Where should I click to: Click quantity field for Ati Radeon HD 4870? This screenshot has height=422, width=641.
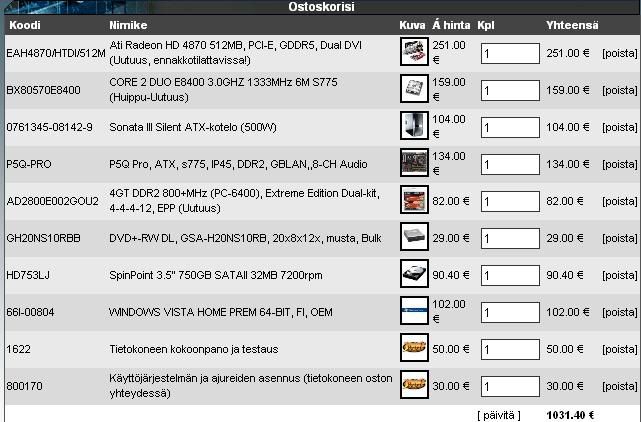click(x=510, y=54)
